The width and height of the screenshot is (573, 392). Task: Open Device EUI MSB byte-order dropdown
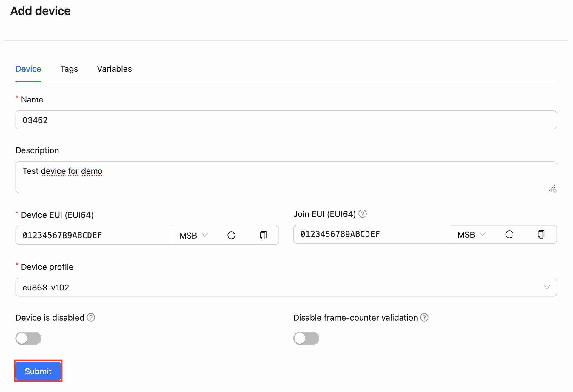point(193,236)
